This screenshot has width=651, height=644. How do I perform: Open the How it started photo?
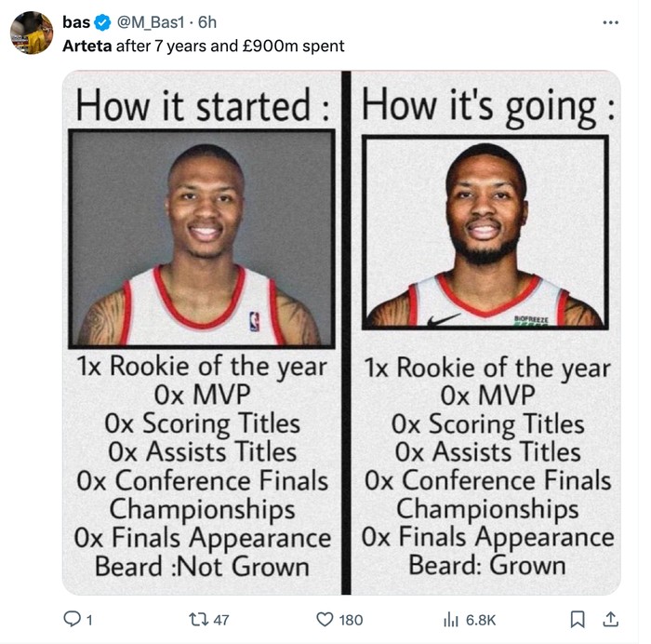pos(202,238)
